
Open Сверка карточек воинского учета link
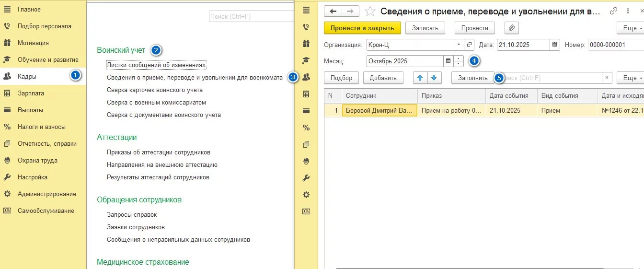(x=154, y=90)
